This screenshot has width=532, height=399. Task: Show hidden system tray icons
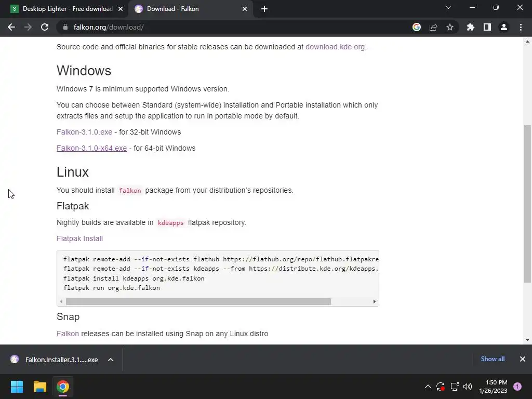click(x=428, y=387)
